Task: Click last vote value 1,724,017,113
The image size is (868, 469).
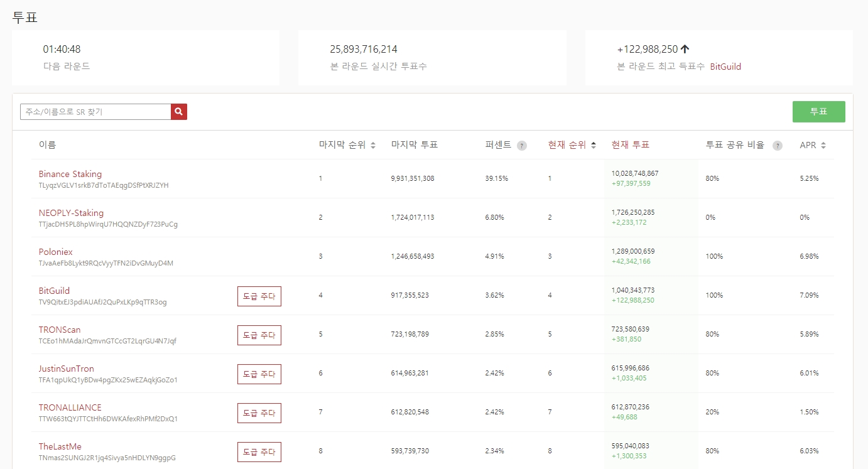Action: [x=413, y=217]
